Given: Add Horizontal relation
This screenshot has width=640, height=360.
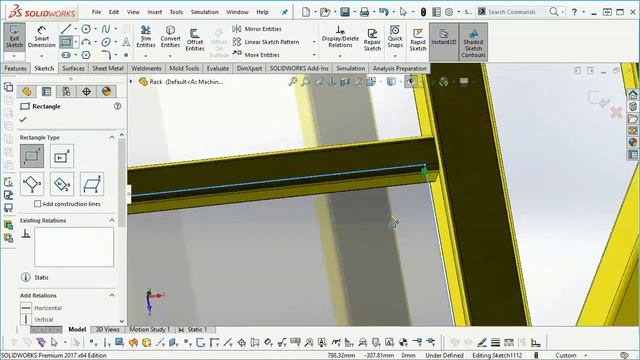Looking at the screenshot, I should (41, 308).
